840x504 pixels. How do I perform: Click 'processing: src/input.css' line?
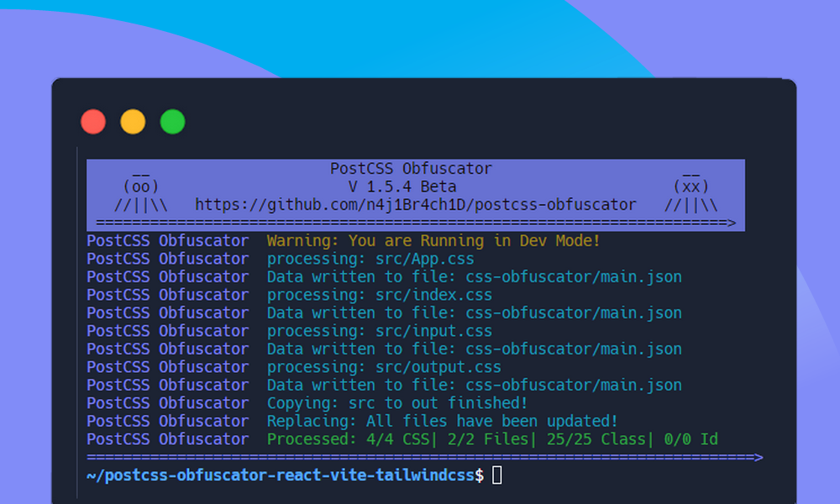[380, 331]
